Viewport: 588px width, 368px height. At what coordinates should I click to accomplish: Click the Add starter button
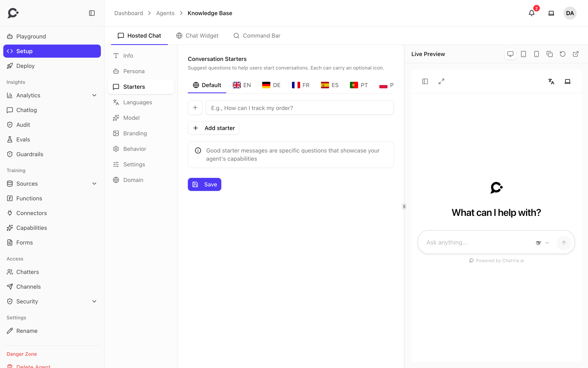coord(214,128)
